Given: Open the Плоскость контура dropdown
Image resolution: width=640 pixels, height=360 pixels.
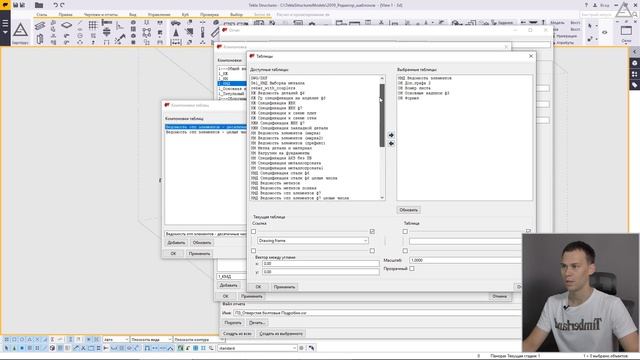Looking at the screenshot, I should (198, 340).
